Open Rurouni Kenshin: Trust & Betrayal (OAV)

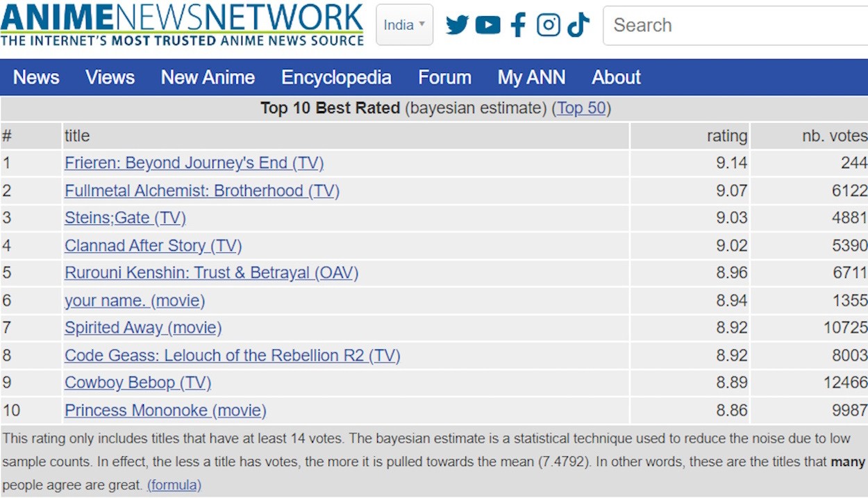pos(212,272)
